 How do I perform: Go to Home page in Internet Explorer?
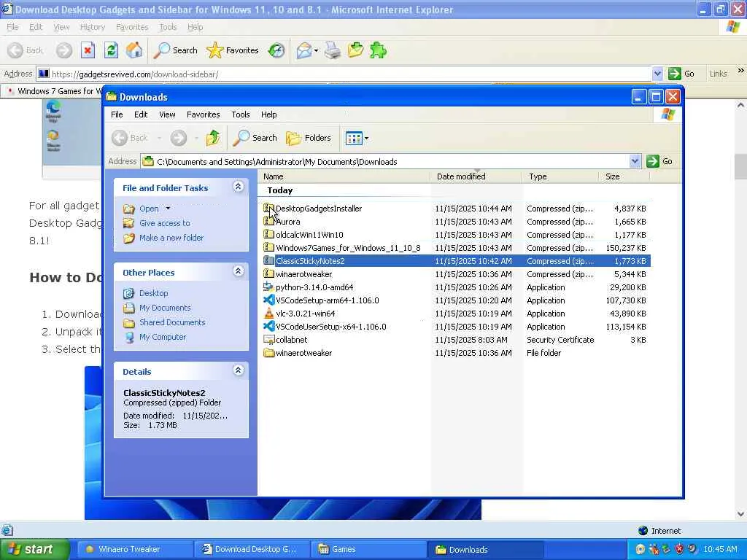(134, 50)
